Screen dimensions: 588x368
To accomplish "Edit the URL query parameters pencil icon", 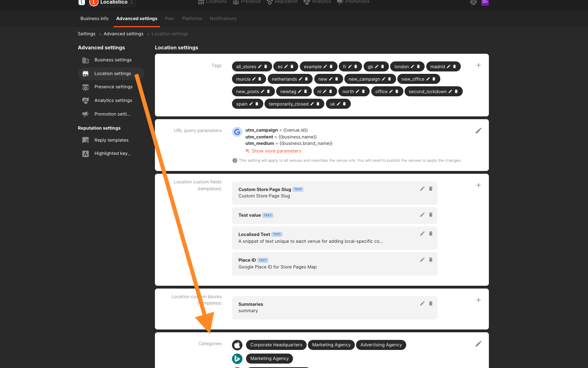I will click(x=478, y=131).
